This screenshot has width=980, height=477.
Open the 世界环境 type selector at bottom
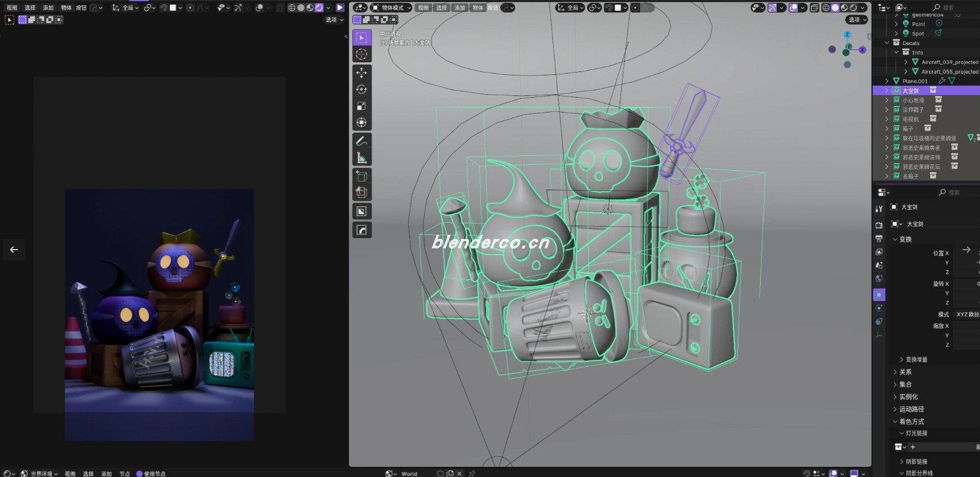[x=39, y=474]
